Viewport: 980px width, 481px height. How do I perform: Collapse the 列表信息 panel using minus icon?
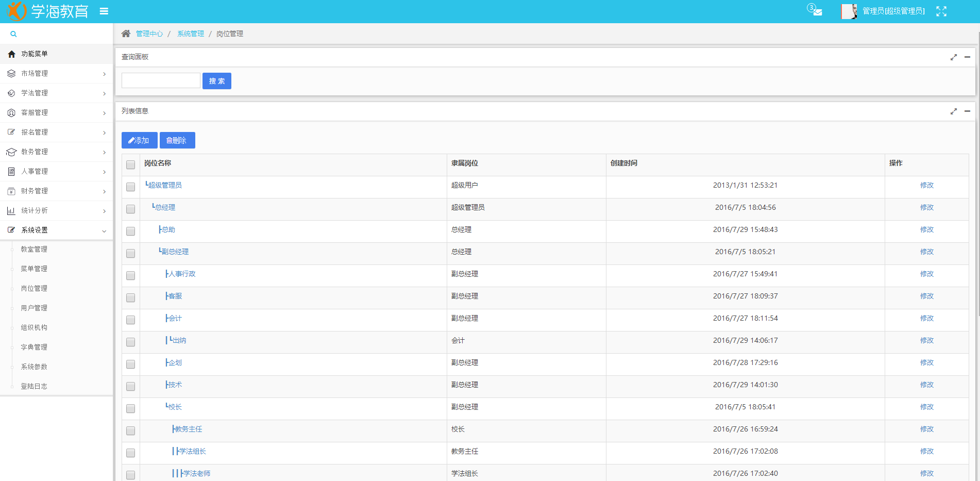[967, 111]
